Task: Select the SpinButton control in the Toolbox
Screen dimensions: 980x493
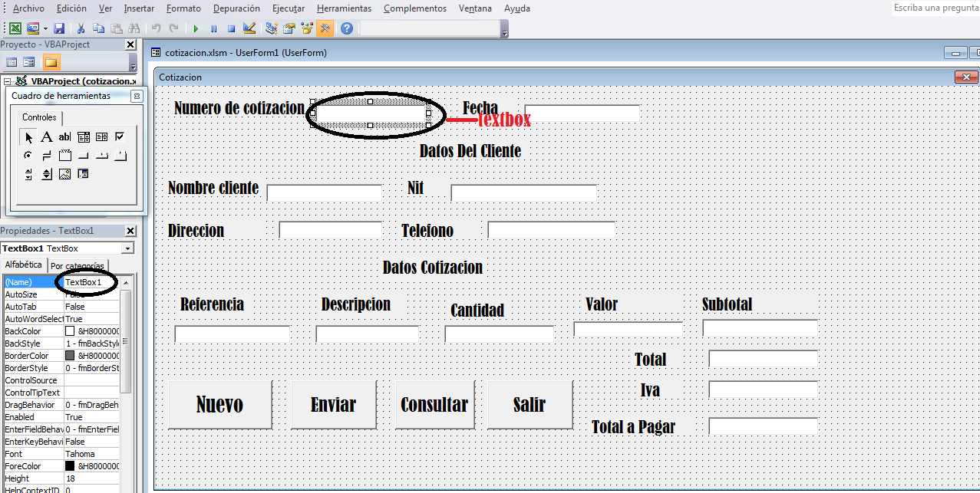Action: (x=47, y=173)
